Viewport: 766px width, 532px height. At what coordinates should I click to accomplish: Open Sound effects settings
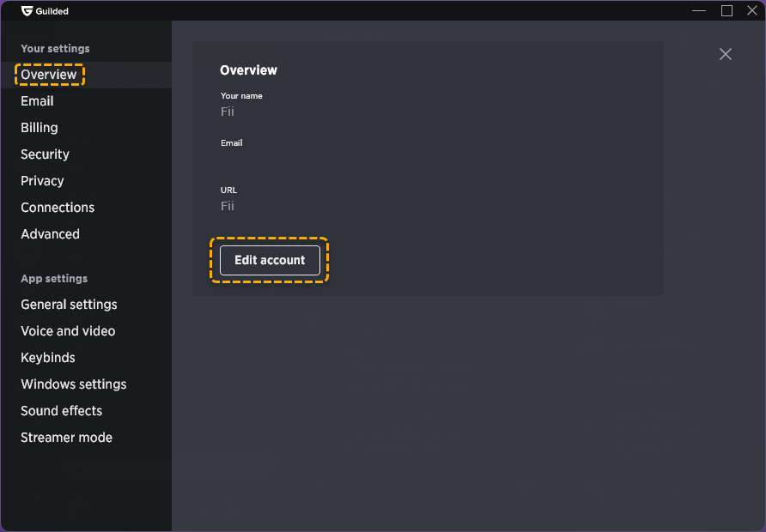(x=62, y=411)
